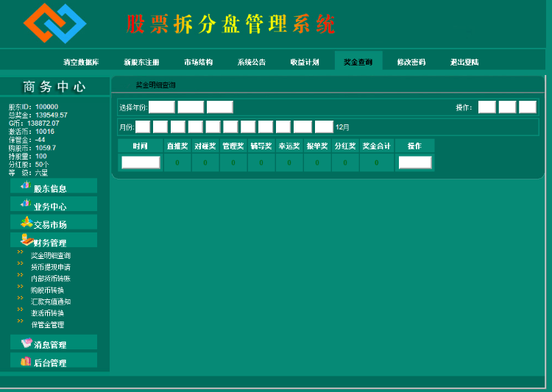
Task: Click the 奖金合计 column header
Action: (x=377, y=146)
